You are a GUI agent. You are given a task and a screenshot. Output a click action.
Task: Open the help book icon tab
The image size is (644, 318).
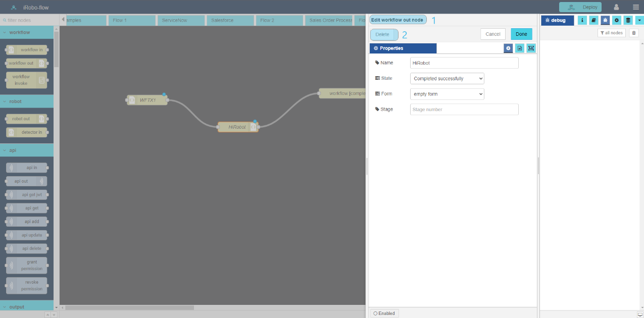(593, 20)
